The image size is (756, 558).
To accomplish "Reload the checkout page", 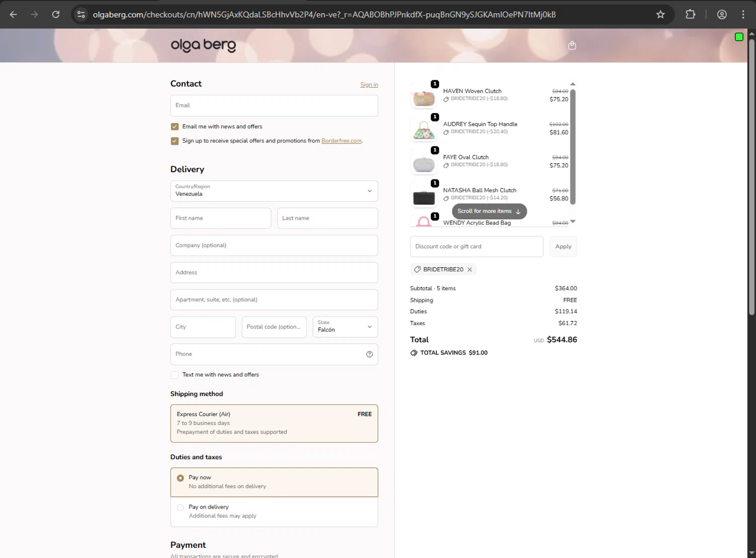I will (56, 15).
